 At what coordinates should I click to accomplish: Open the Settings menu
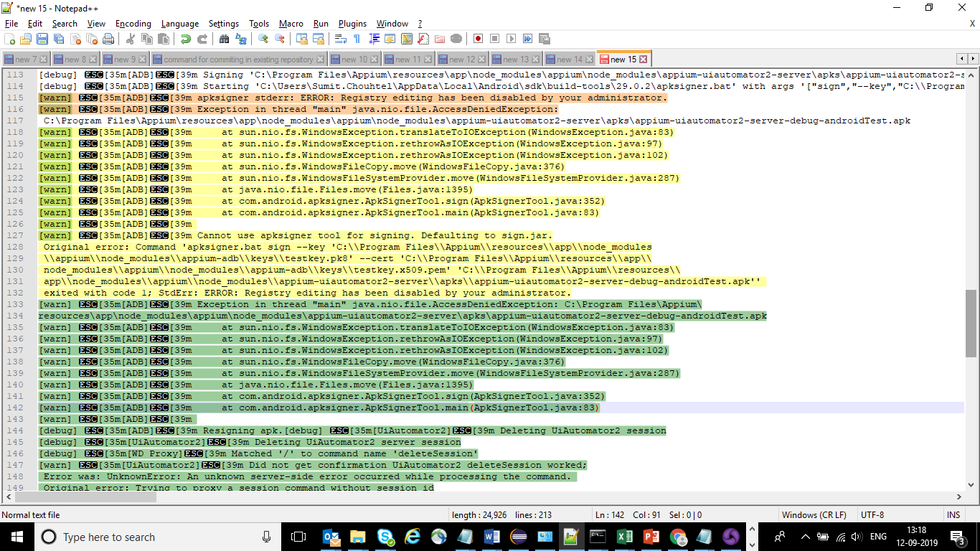224,24
